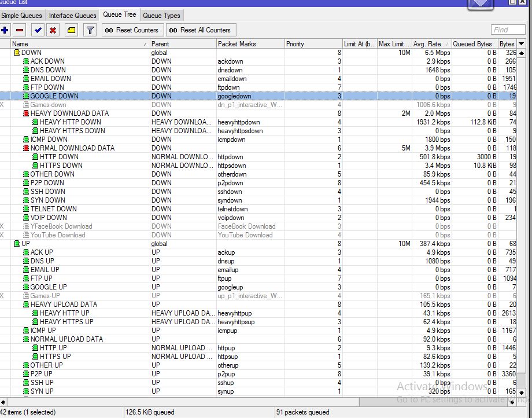Click the horizontal scrollbar left arrow
This screenshot has height=418, width=532.
(x=3, y=402)
